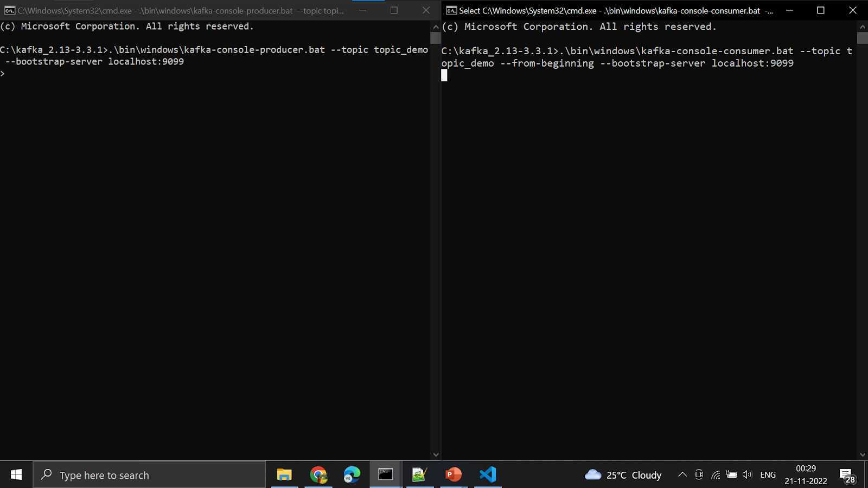This screenshot has height=488, width=868.
Task: Minimize the kafka-console-consumer window
Action: (x=789, y=10)
